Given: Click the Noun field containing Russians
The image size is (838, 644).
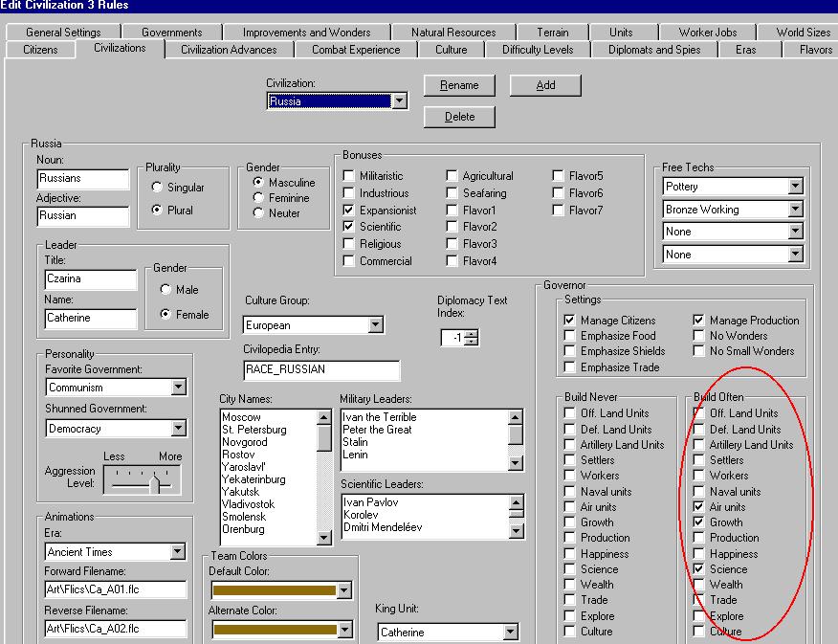Looking at the screenshot, I should [83, 179].
